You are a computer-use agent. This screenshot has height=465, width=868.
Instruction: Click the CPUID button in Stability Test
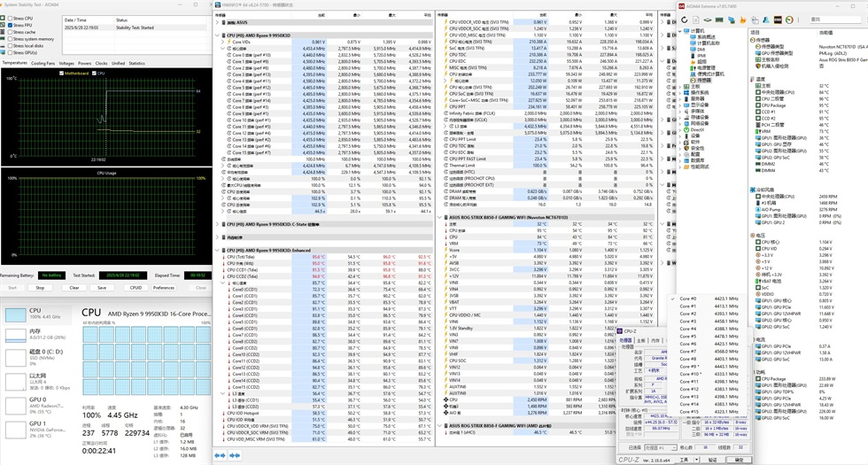136,288
